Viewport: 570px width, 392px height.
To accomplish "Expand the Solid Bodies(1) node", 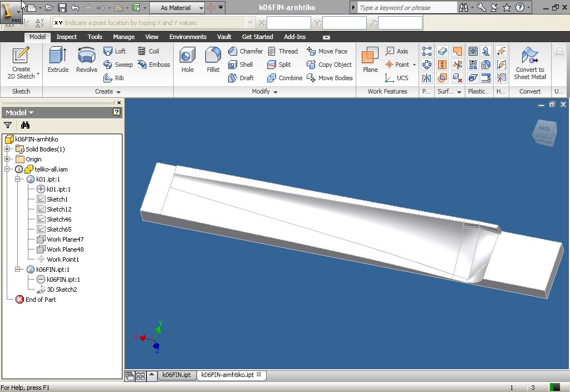I will (7, 149).
